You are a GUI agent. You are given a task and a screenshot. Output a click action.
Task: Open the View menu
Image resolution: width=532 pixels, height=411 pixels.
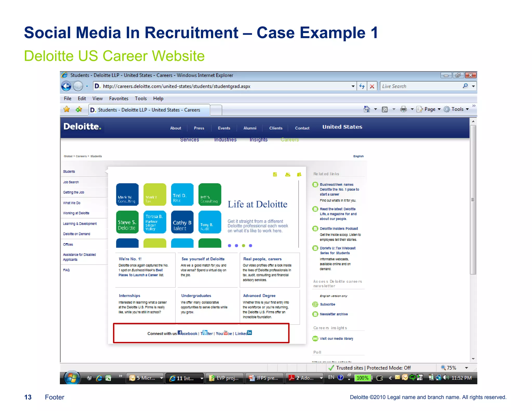click(97, 98)
